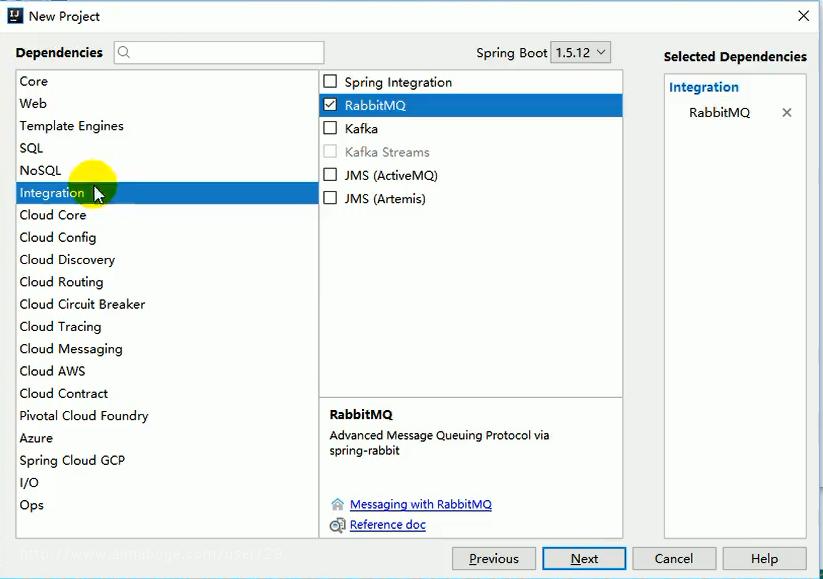Click the home icon beside Messaging with RabbitMQ
The image size is (823, 579).
(x=337, y=504)
